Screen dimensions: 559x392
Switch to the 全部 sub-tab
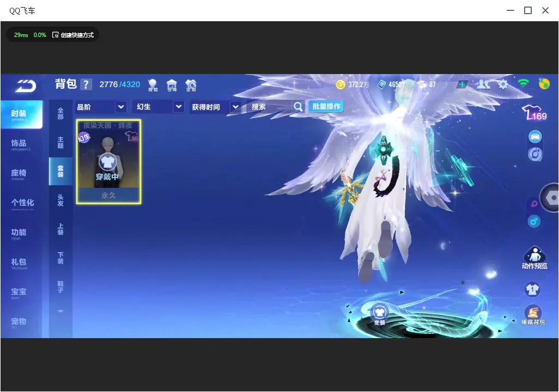coord(60,113)
